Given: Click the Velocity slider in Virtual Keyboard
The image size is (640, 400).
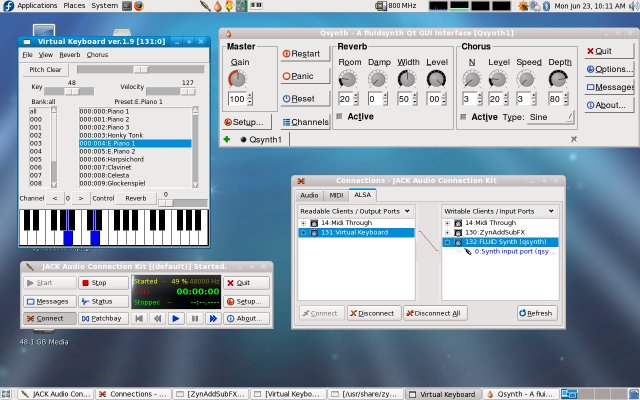Looking at the screenshot, I should tap(171, 91).
